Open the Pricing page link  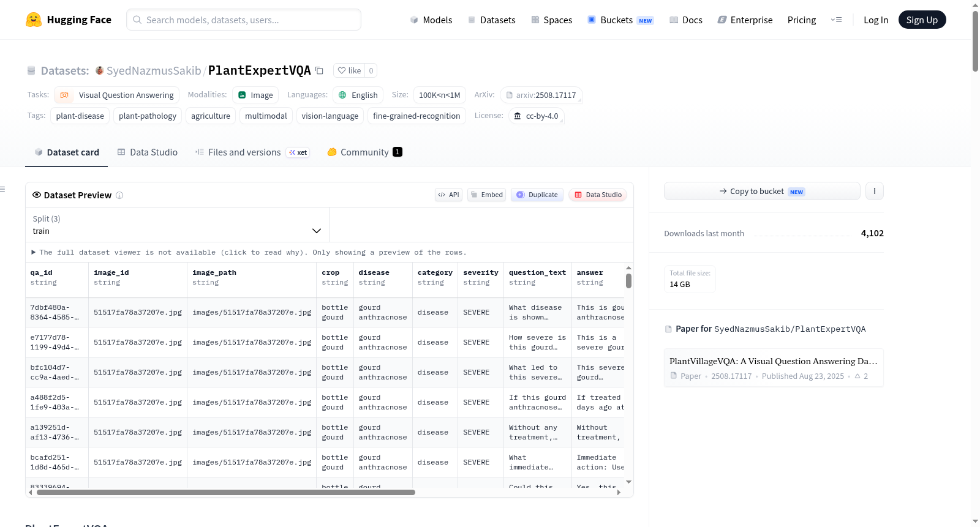(x=802, y=20)
